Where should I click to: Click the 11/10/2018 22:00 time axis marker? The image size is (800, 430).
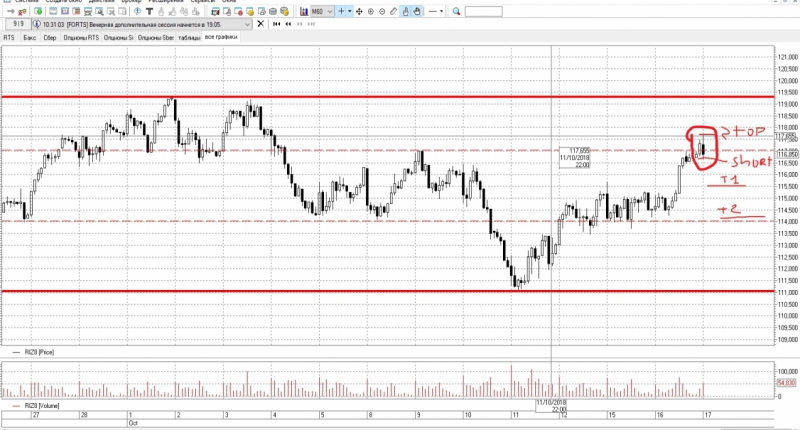tap(552, 406)
